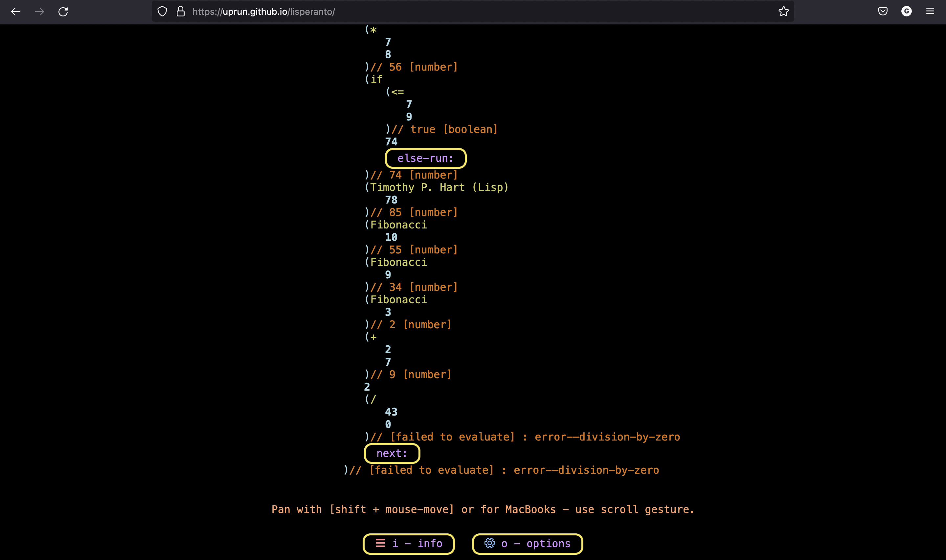The height and width of the screenshot is (560, 946).
Task: Open the browser hamburger menu
Action: pos(930,12)
